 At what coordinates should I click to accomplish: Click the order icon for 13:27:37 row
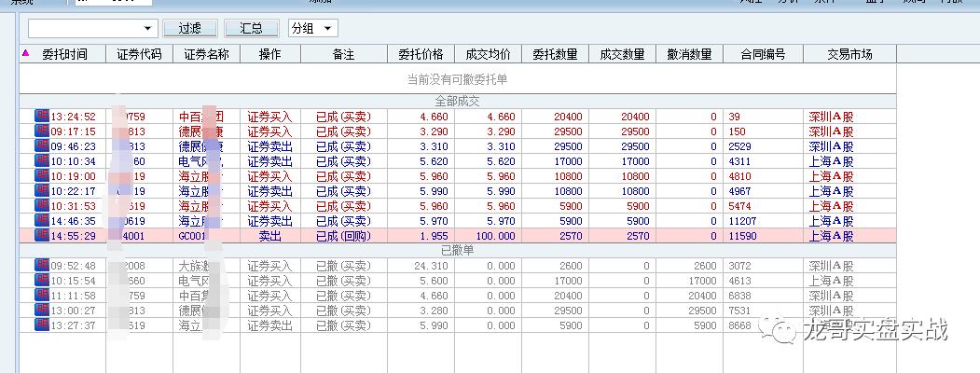pos(41,325)
